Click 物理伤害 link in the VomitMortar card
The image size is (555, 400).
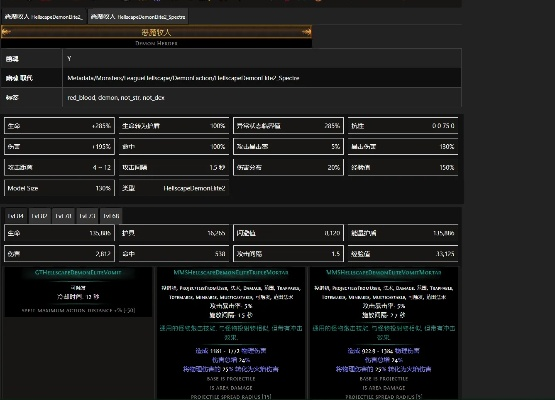(407, 351)
